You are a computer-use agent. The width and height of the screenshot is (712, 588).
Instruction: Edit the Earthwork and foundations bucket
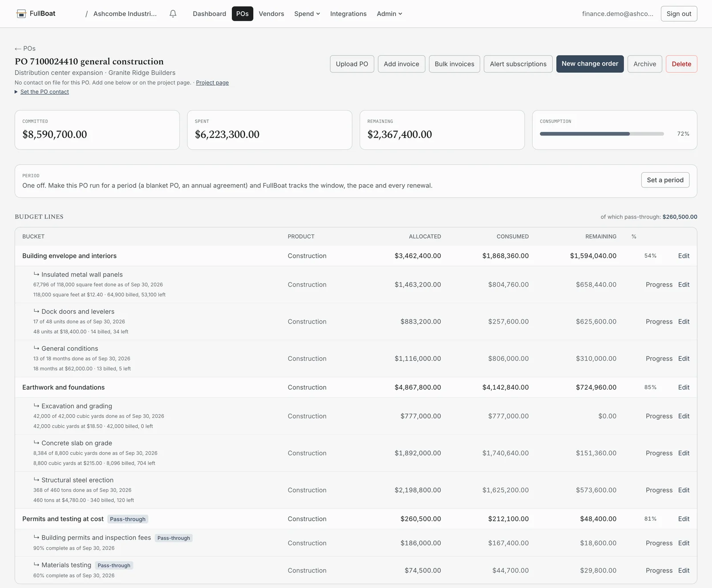coord(684,388)
